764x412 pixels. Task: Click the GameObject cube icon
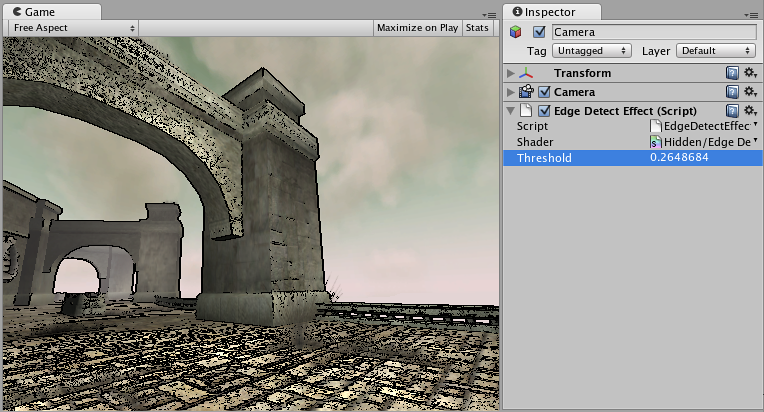coord(516,32)
